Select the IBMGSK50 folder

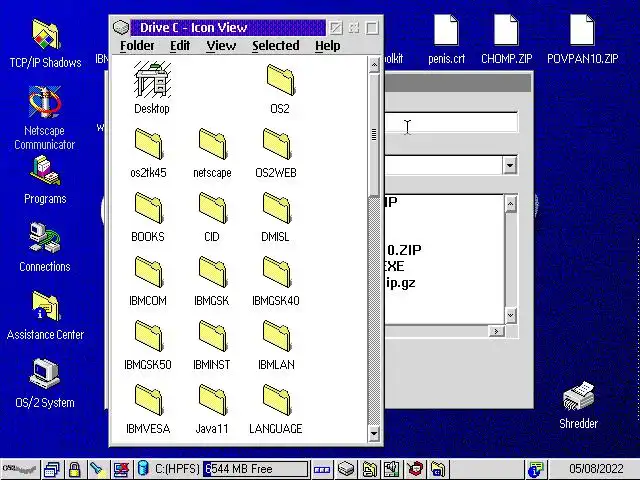pyautogui.click(x=149, y=336)
